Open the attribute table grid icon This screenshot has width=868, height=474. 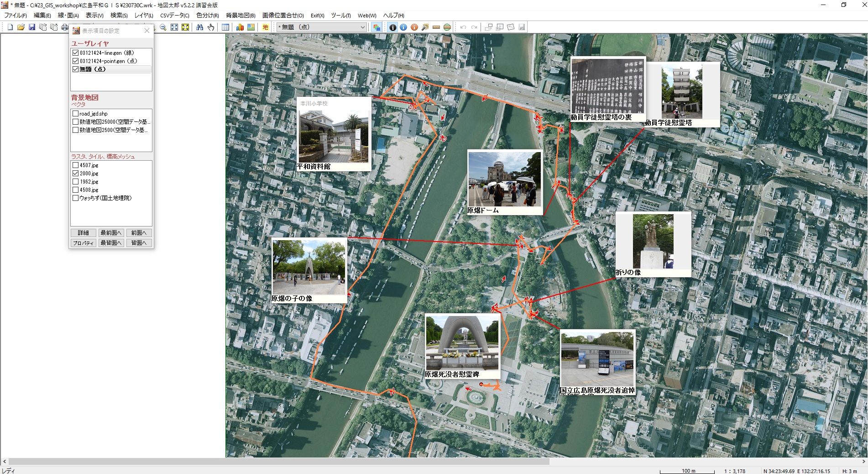225,27
